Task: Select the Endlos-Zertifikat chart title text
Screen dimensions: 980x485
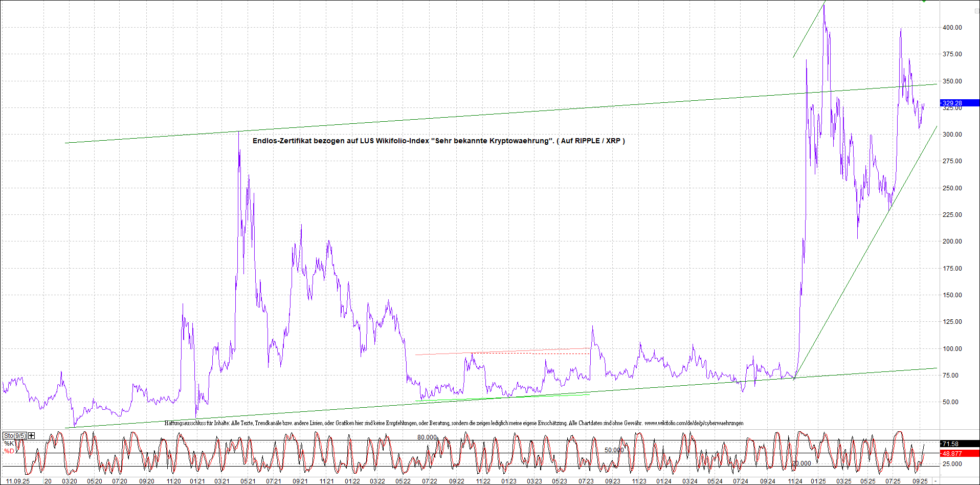Action: 438,141
